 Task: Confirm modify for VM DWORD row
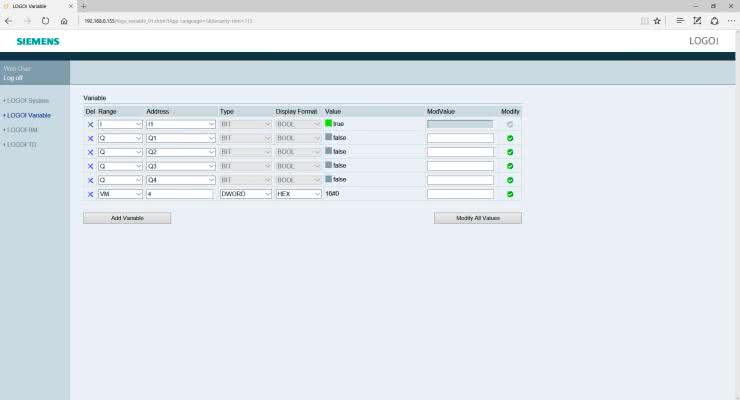pos(510,194)
